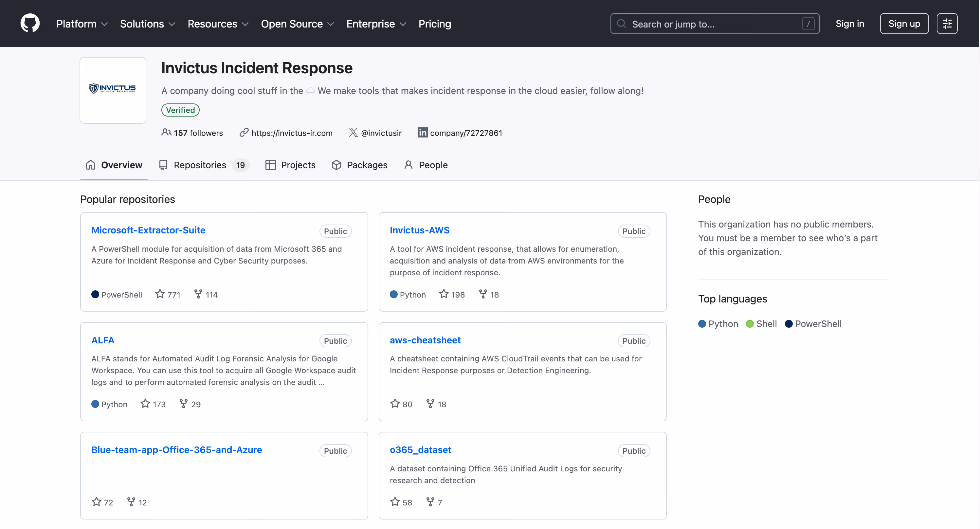Screen dimensions: 980x529
Task: View the 157 followers list
Action: [192, 133]
